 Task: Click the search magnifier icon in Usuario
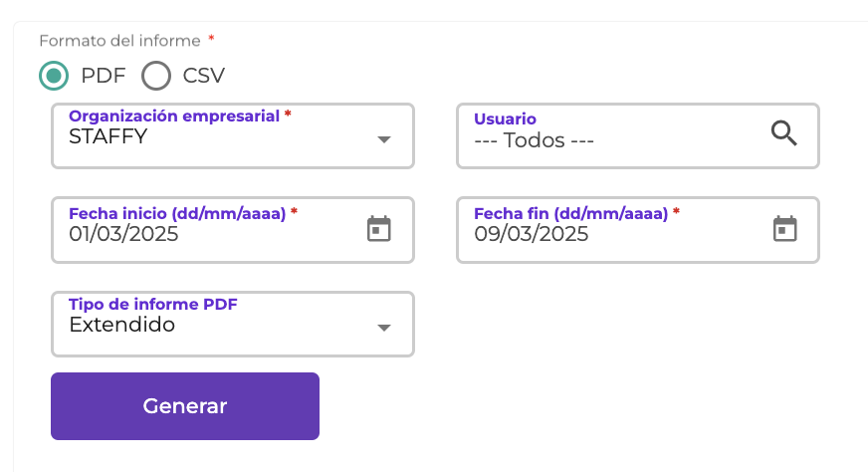pos(784,133)
